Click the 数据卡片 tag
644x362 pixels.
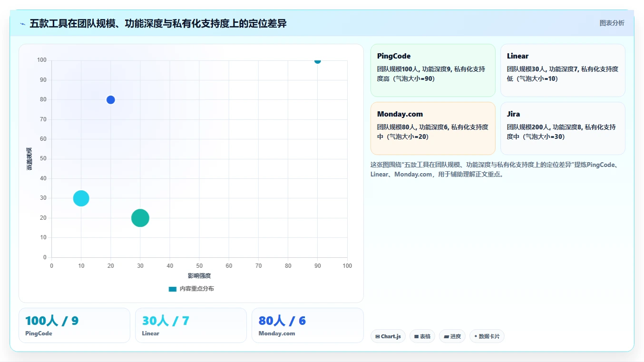coord(487,336)
